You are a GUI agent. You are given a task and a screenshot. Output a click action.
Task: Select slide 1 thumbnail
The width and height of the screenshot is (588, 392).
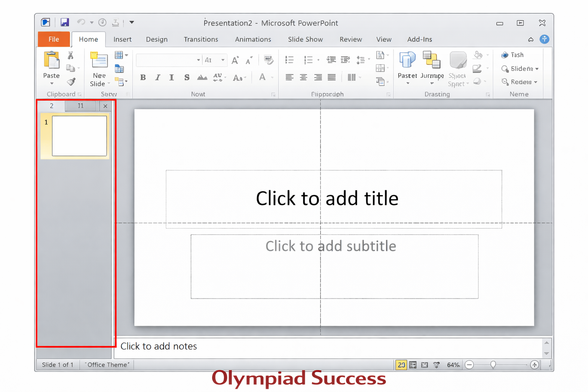79,136
